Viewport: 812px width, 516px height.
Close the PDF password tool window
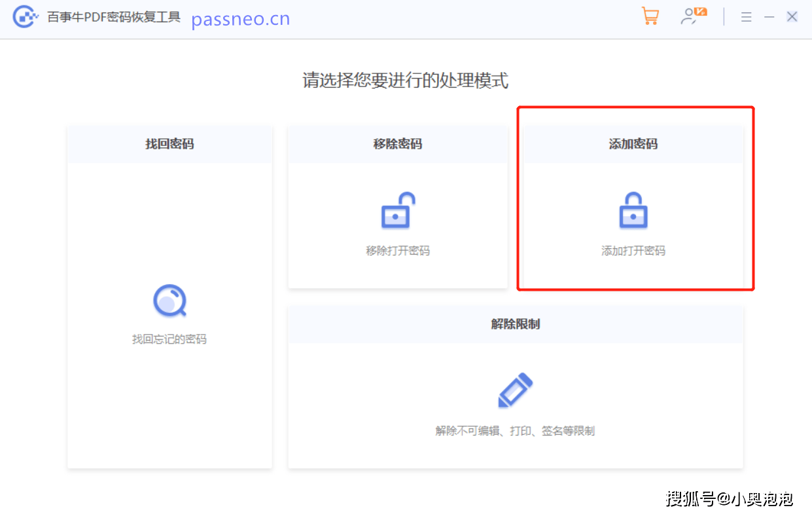(792, 17)
